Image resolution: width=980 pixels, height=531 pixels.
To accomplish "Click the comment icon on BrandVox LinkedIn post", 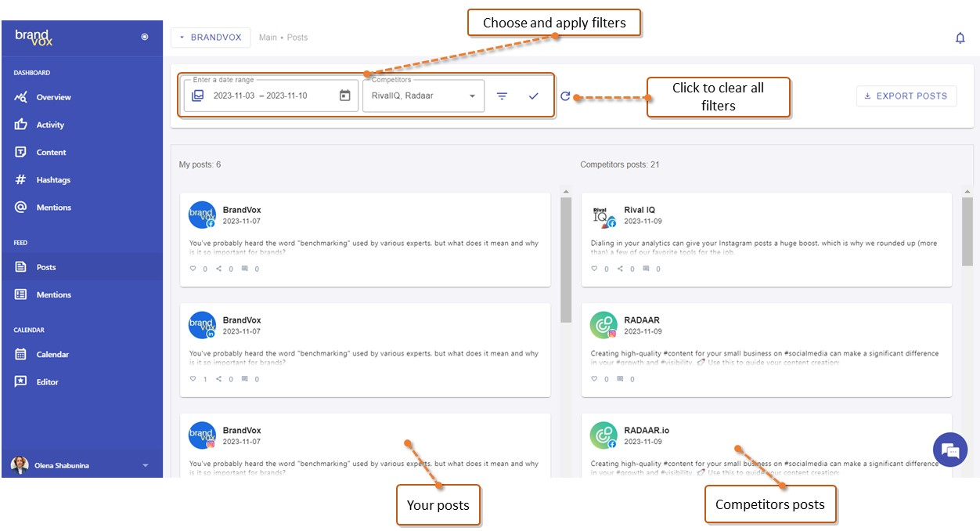I will click(245, 379).
